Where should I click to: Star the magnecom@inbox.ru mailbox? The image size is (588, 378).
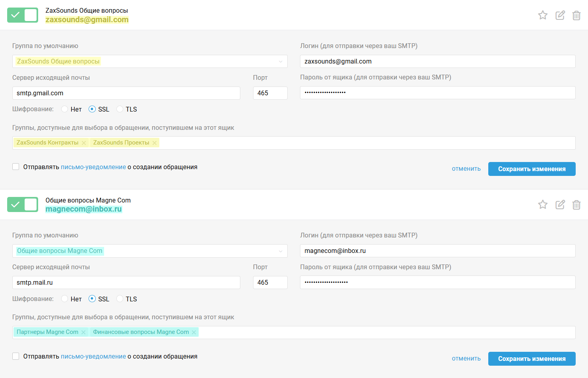[x=543, y=204]
